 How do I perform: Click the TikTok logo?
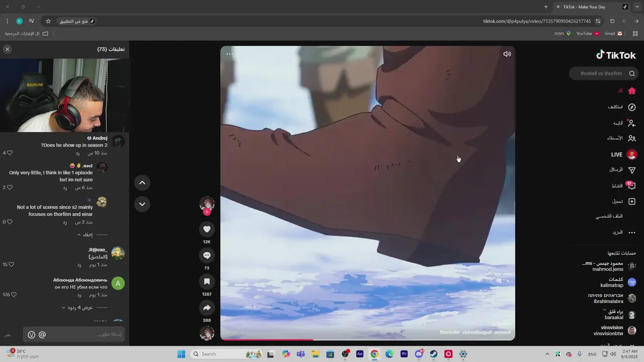(616, 55)
